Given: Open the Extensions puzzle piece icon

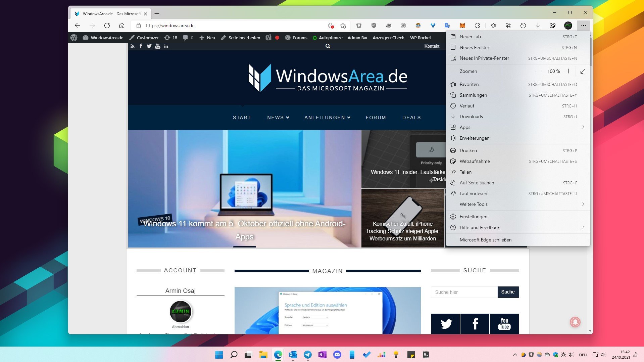Looking at the screenshot, I should [477, 26].
